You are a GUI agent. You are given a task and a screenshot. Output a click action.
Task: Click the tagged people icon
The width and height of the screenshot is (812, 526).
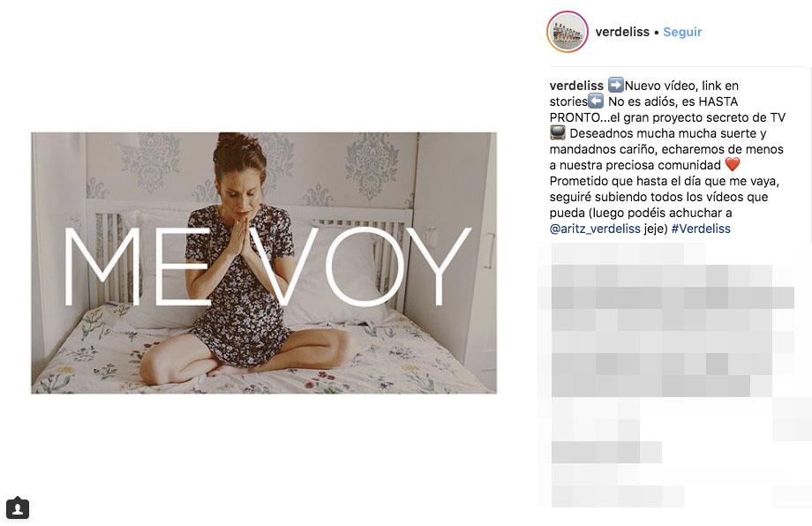click(18, 507)
